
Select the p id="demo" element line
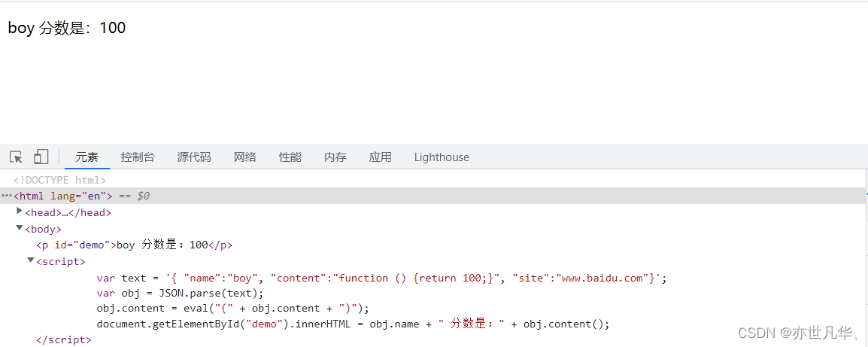tap(134, 245)
